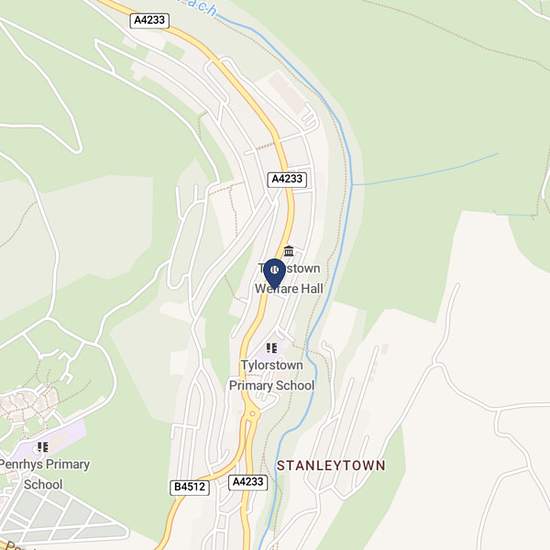Click the pink housing cluster above Penrhys school
The height and width of the screenshot is (550, 550).
[x=28, y=403]
